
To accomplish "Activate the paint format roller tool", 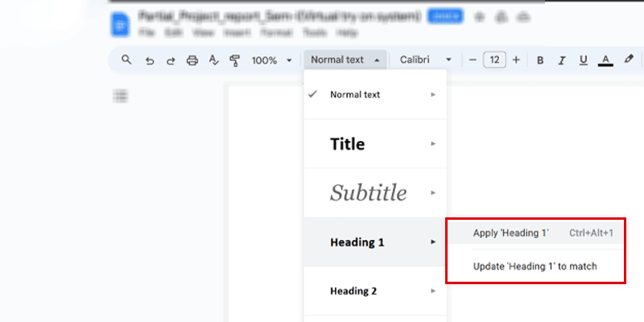I will (x=234, y=61).
